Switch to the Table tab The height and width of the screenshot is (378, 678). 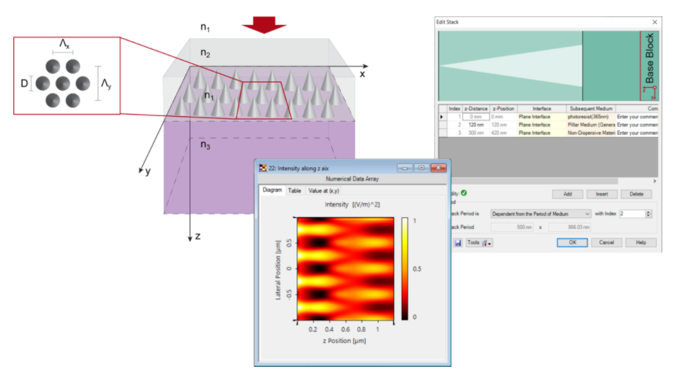click(294, 191)
